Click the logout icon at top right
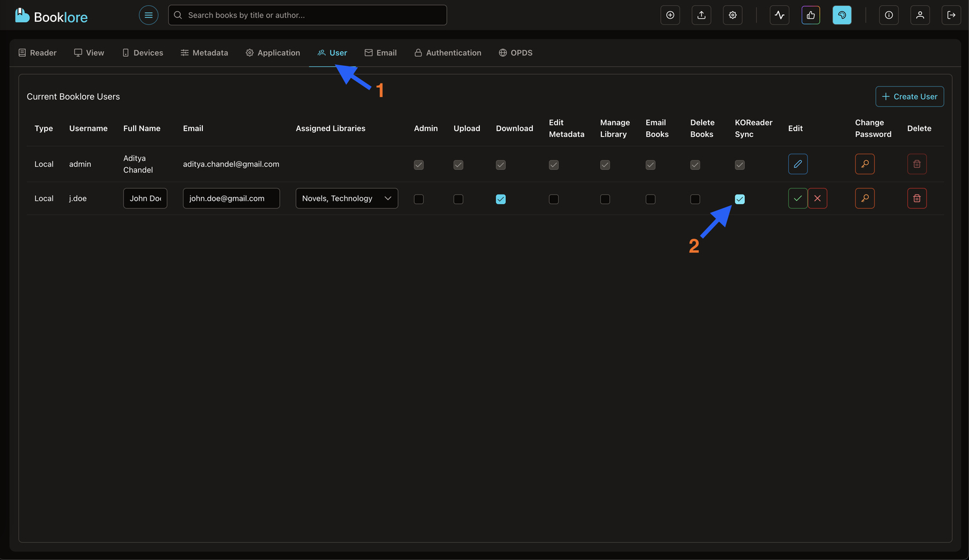This screenshot has height=560, width=969. (x=951, y=15)
